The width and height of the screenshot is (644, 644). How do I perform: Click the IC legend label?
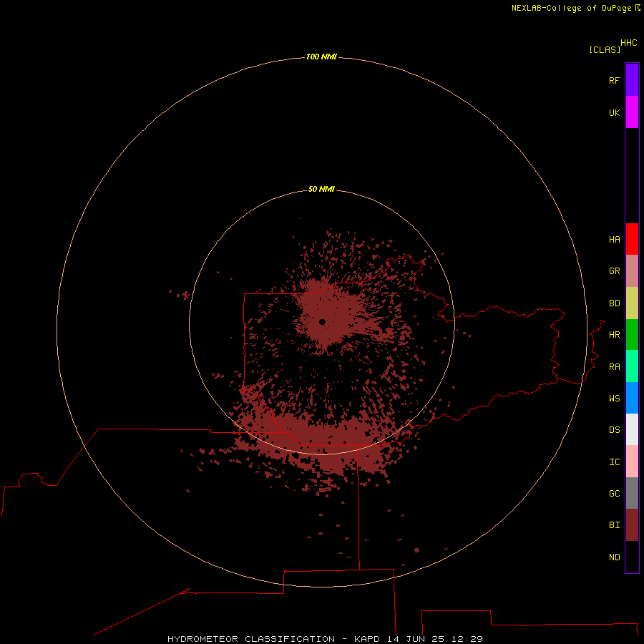[x=614, y=462]
